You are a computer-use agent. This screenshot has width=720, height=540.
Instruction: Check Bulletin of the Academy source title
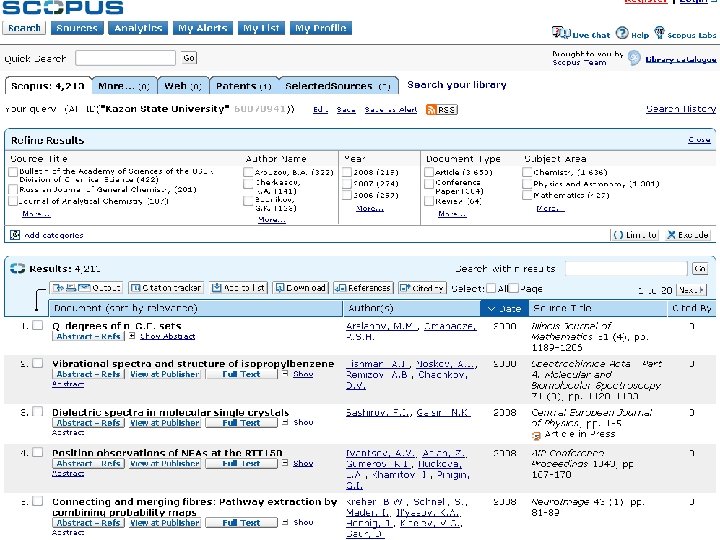coord(13,172)
